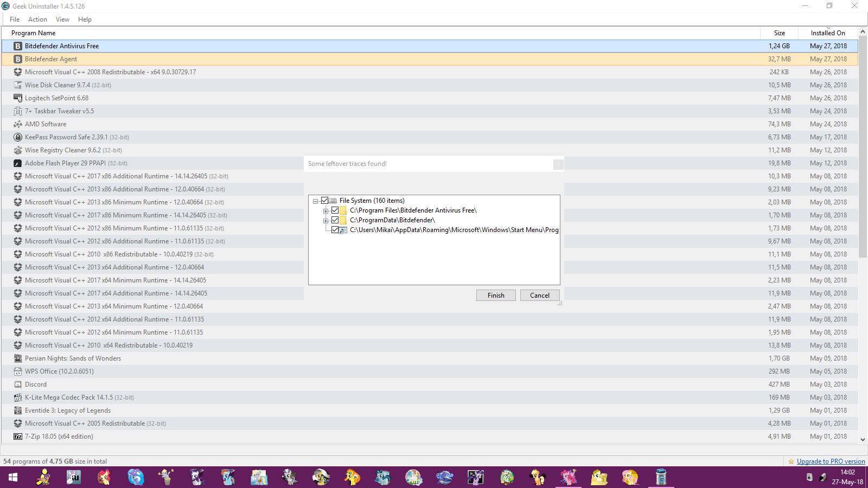Expand the C:\ProgramData\Bitdefender node

pos(325,221)
